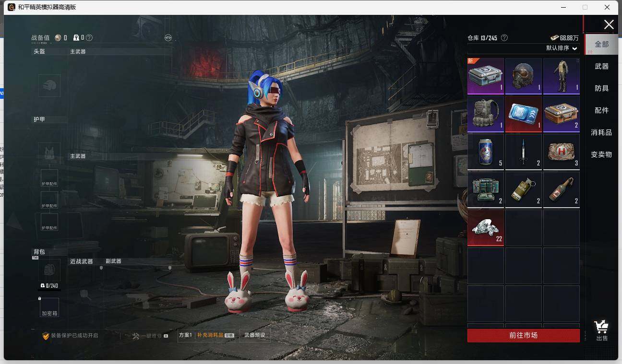Open help for 战备值 stat

pos(89,37)
